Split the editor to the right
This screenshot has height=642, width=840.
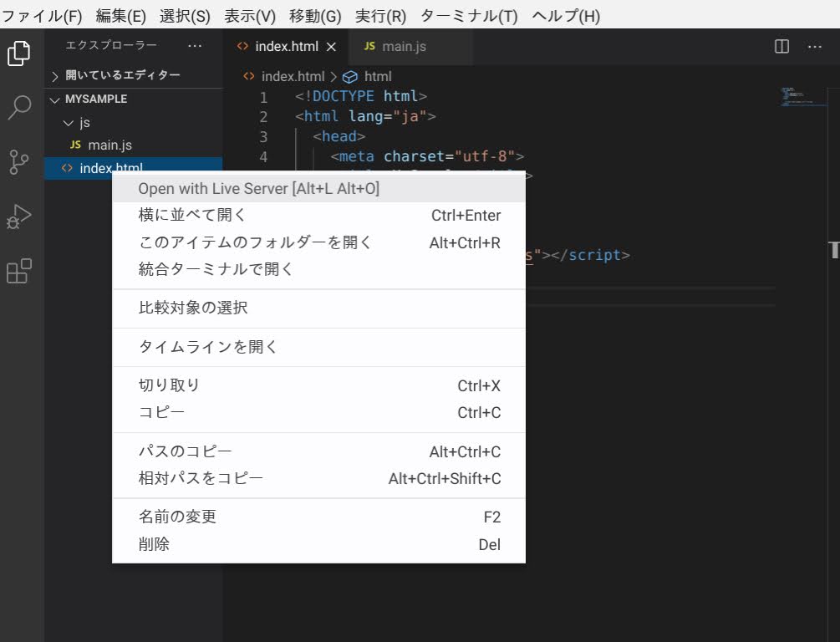781,47
